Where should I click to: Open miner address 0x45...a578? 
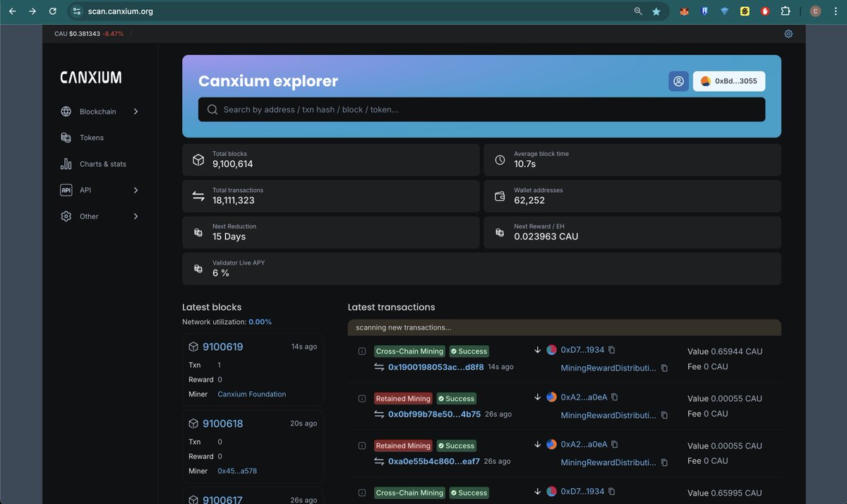[237, 471]
